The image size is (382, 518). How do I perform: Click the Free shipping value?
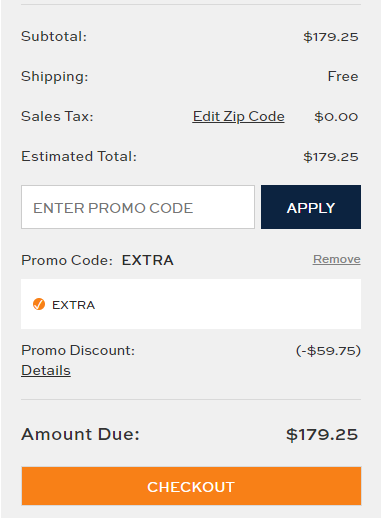[x=343, y=76]
